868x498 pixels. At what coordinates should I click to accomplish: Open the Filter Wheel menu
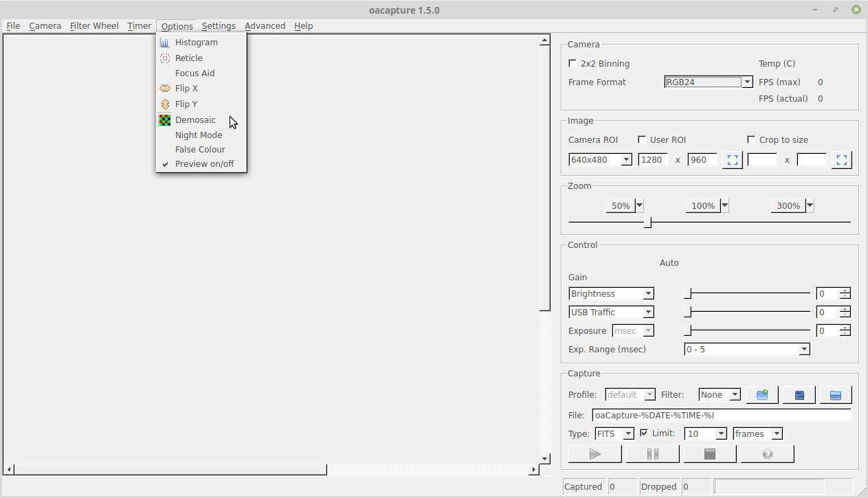[94, 26]
